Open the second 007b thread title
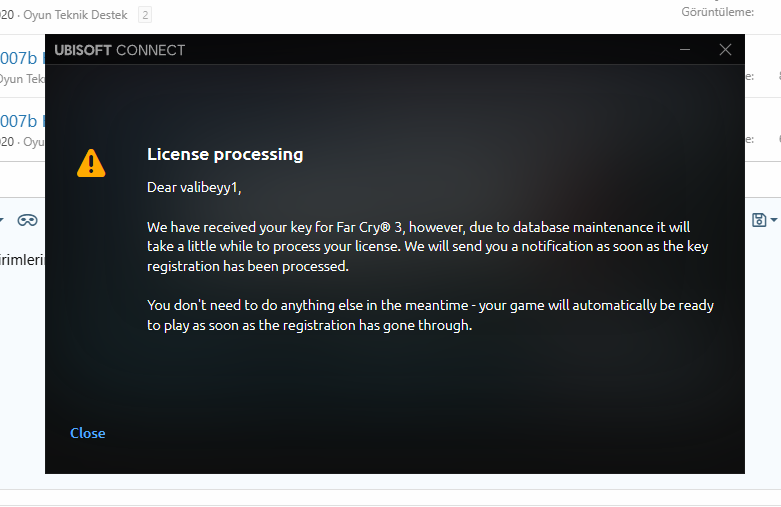 (x=22, y=121)
